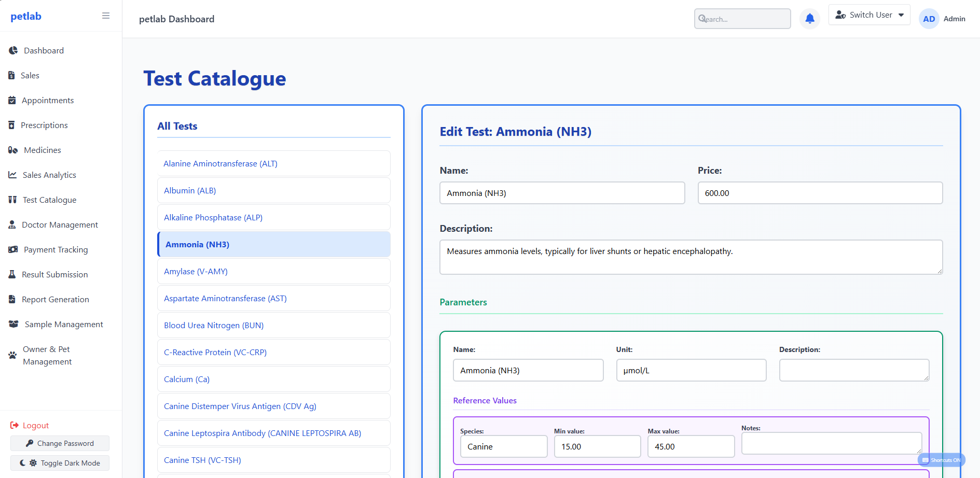The width and height of the screenshot is (980, 478).
Task: Click the Sales Analytics chart icon
Action: click(x=12, y=175)
